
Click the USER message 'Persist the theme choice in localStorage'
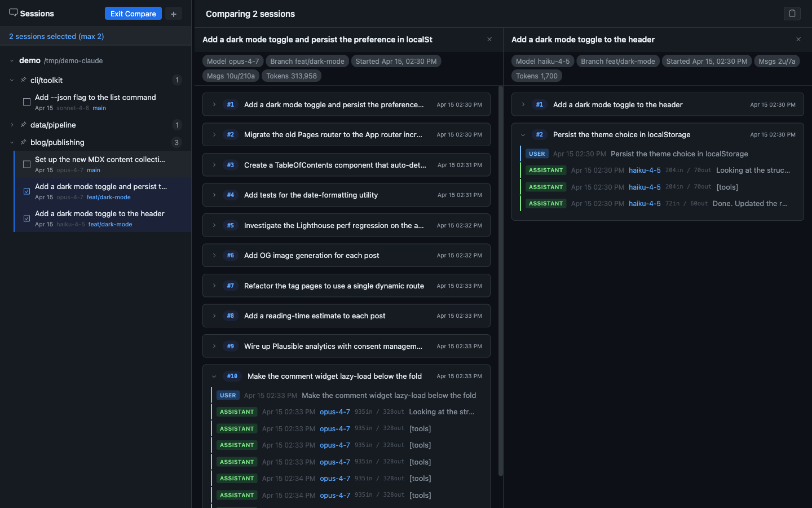point(657,154)
